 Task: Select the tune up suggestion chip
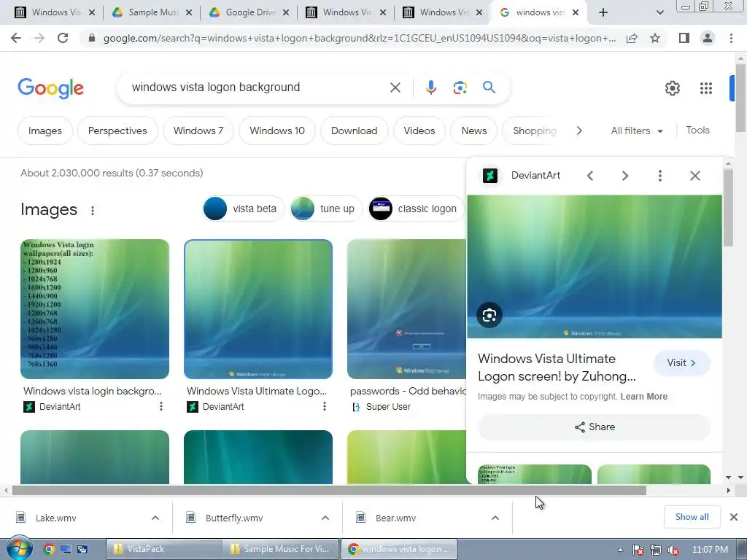(325, 209)
